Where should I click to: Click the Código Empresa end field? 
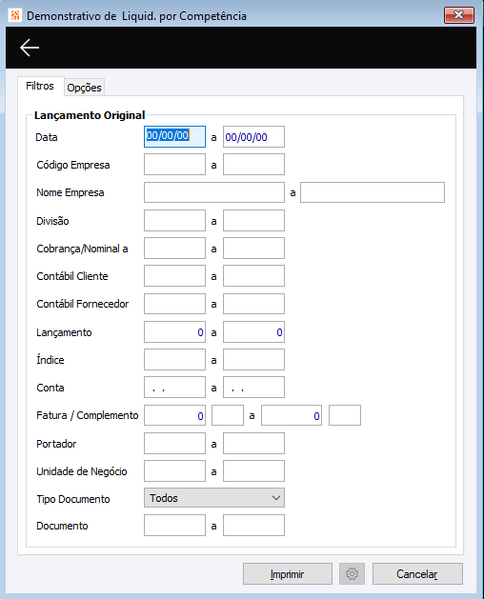(x=254, y=164)
